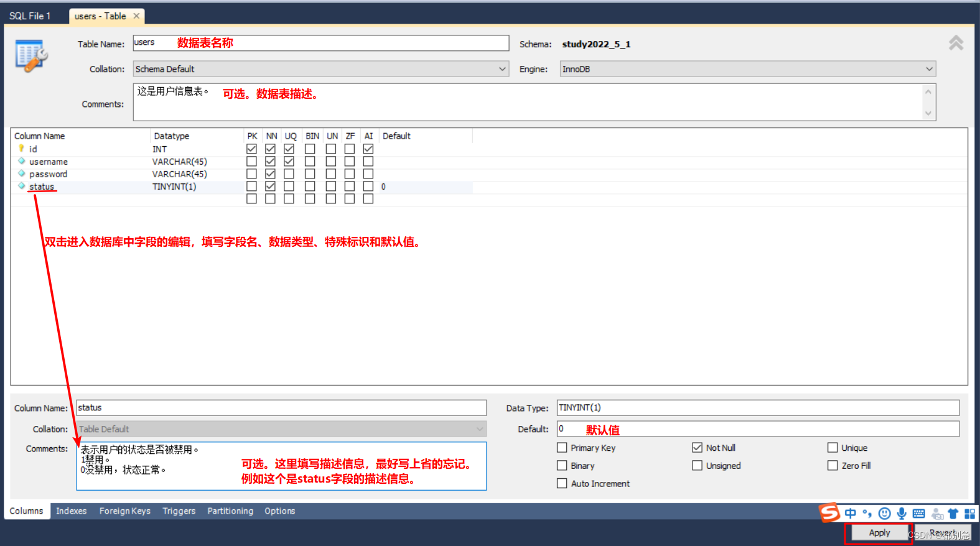Viewport: 980px width, 546px height.
Task: Enable the Unique checkbox
Action: click(833, 447)
